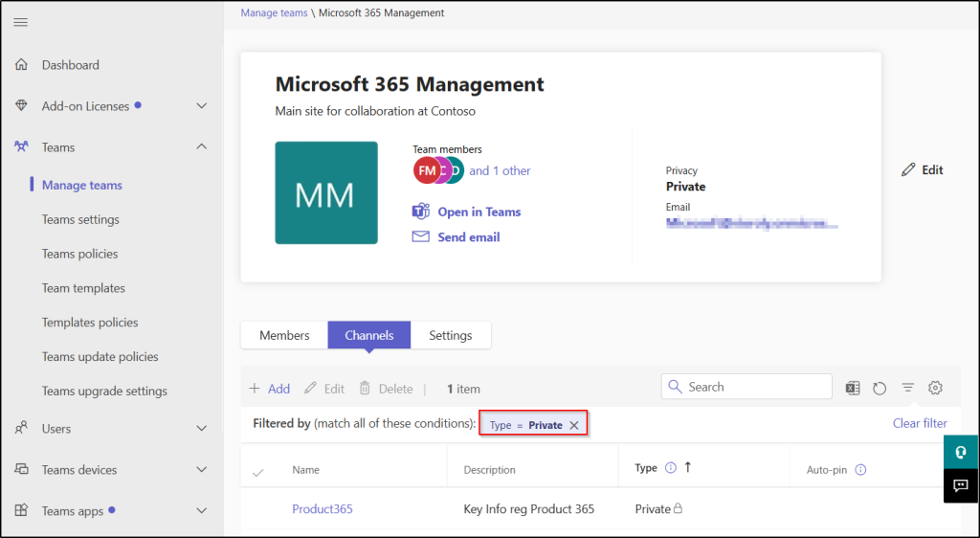The height and width of the screenshot is (538, 980).
Task: Click the Clear filter link
Action: (x=920, y=423)
